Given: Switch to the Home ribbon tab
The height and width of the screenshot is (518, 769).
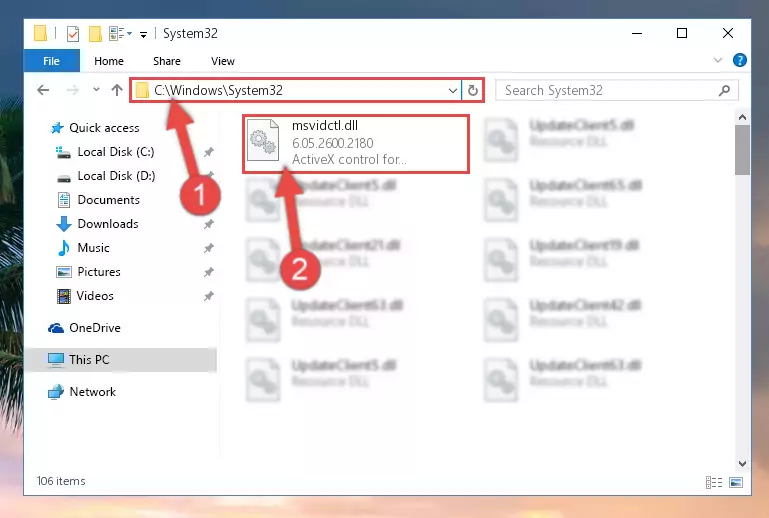Looking at the screenshot, I should [x=109, y=61].
